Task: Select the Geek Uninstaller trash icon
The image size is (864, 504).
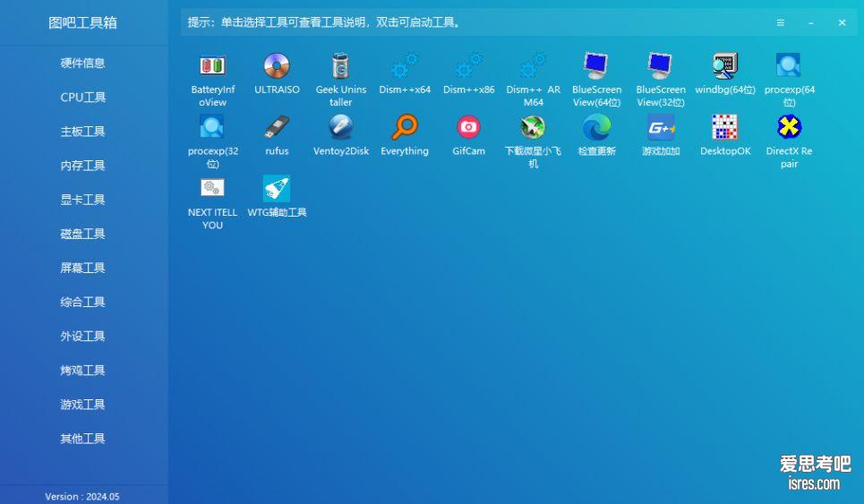Action: coord(340,65)
